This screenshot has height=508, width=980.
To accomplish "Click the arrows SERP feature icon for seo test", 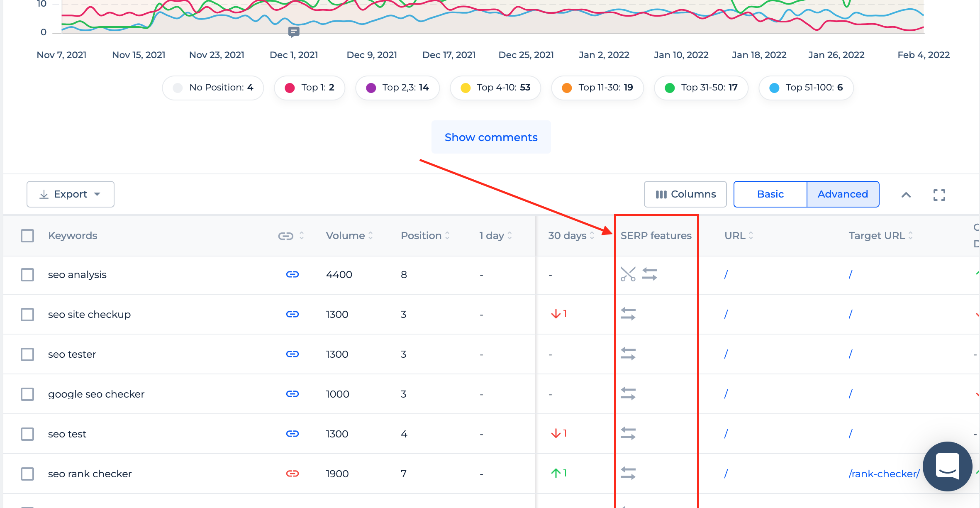I will click(627, 433).
